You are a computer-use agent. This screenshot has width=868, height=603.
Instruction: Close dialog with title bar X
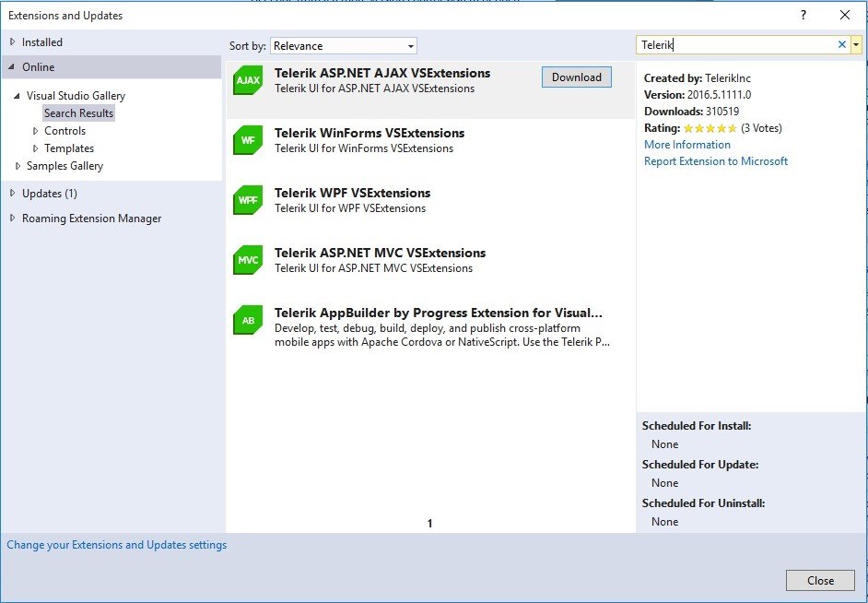tap(845, 16)
